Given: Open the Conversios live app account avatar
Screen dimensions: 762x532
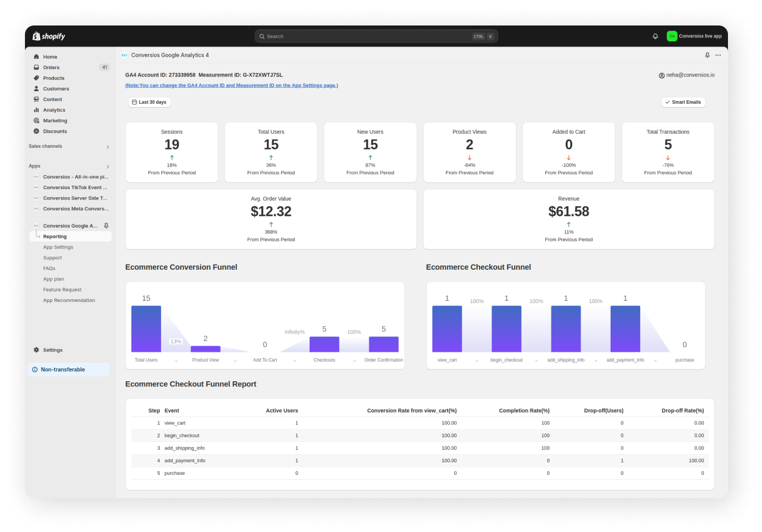Looking at the screenshot, I should coord(672,36).
